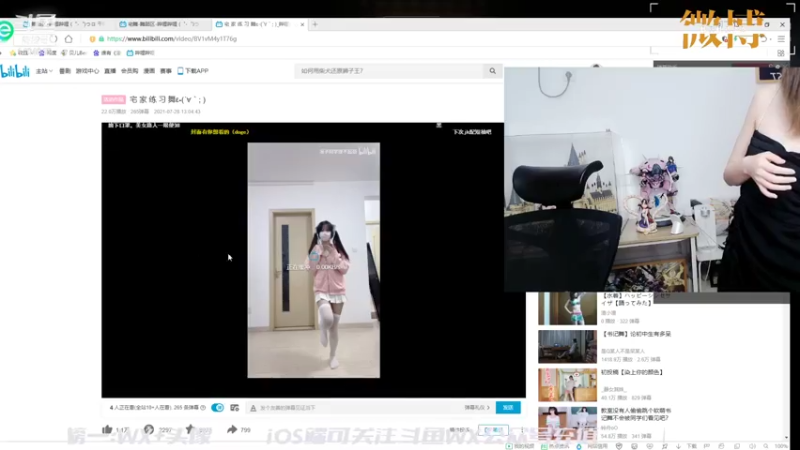This screenshot has height=450, width=800.
Task: Like the video with thumbs-up icon
Action: click(x=107, y=429)
